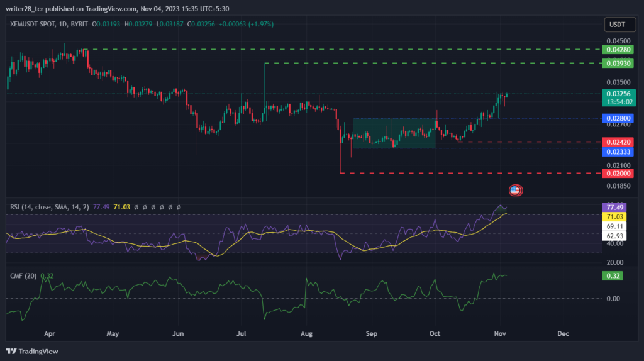Image resolution: width=644 pixels, height=361 pixels.
Task: Click the 0.02800 blue price label
Action: tap(618, 118)
